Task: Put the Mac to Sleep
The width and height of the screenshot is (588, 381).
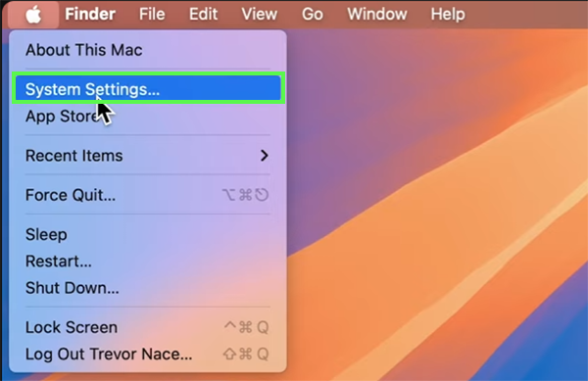Action: (148, 235)
